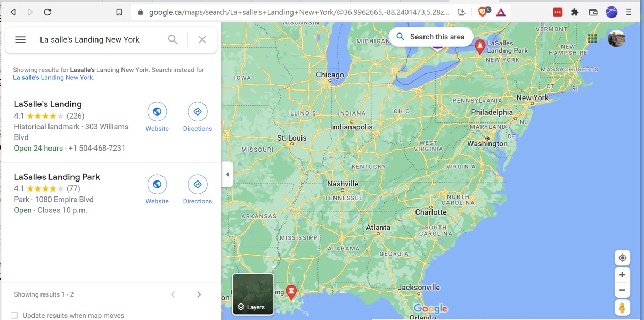The image size is (644, 320).
Task: Open LaSalles Landing Park result
Action: coord(57,177)
